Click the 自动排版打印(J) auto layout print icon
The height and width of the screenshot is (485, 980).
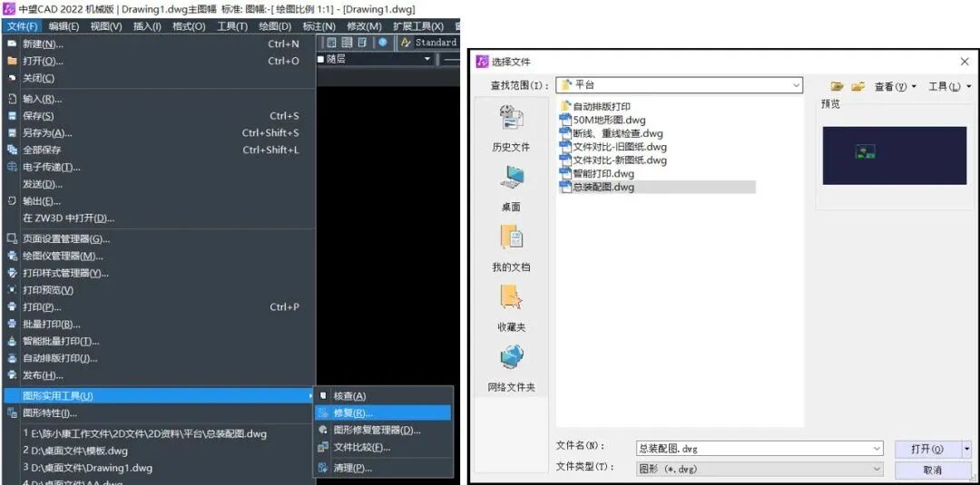12,358
